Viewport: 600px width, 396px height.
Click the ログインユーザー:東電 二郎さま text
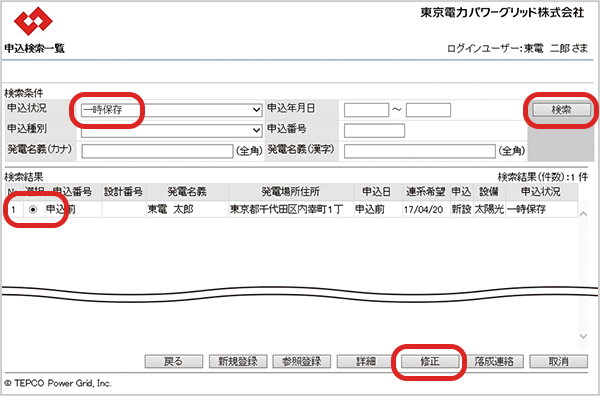(517, 49)
